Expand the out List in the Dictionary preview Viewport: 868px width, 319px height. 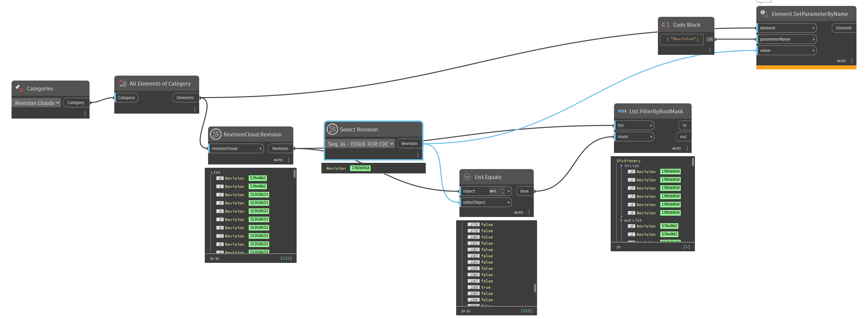pyautogui.click(x=621, y=220)
